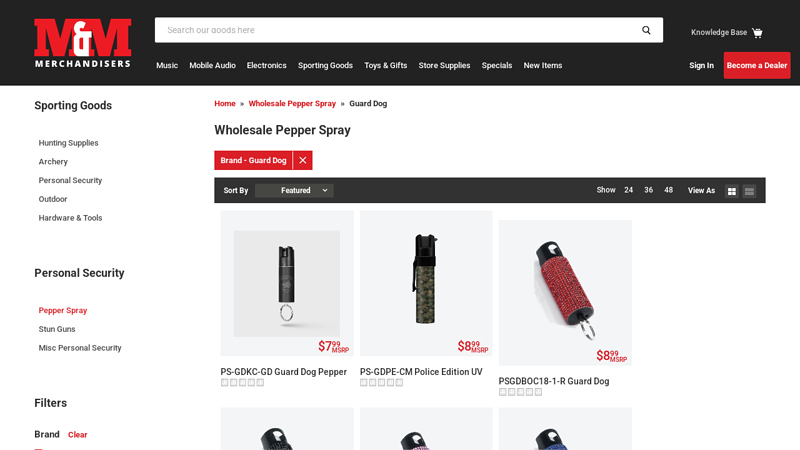
Task: Open the red rhinestone Guard Dog thumbnail
Action: pyautogui.click(x=565, y=293)
